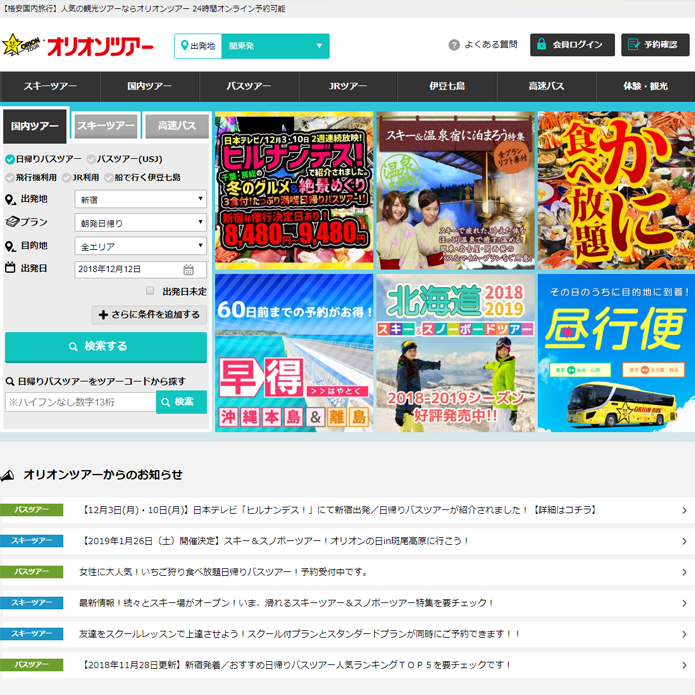Switch to 国内ツアー search tab
Image resolution: width=695 pixels, height=695 pixels.
(35, 126)
